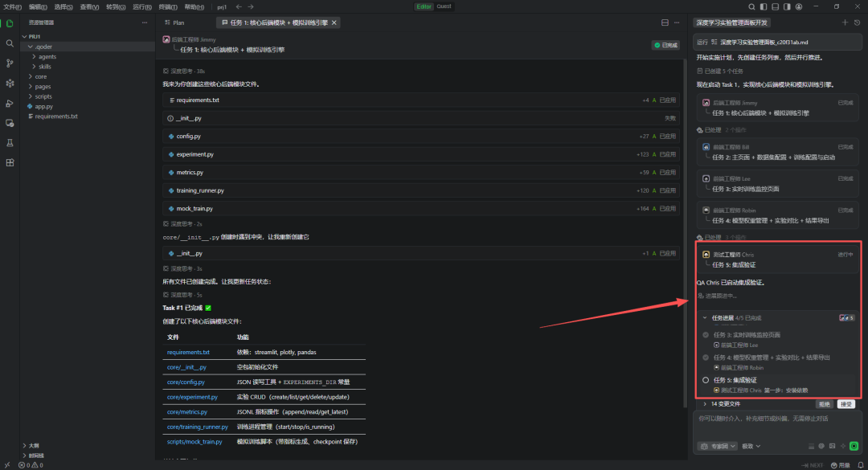This screenshot has height=470, width=868.
Task: Collapse the 任务进展 section
Action: 705,318
